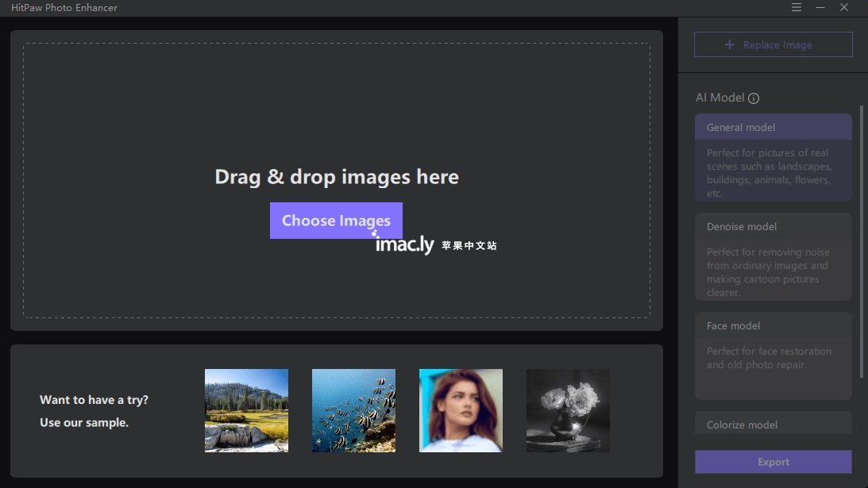Minimize the HitPaw Photo Enhancer window
The image size is (868, 488).
820,7
